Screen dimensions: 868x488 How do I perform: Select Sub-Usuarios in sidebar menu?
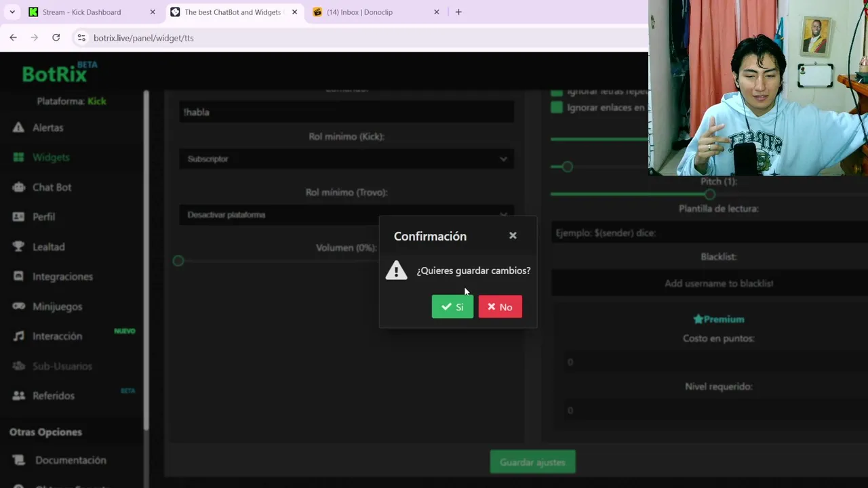point(62,366)
